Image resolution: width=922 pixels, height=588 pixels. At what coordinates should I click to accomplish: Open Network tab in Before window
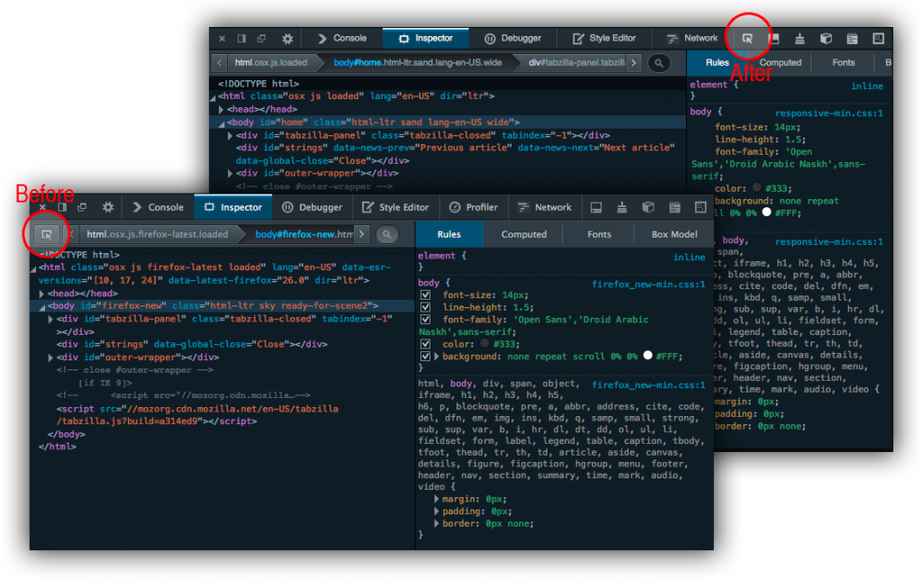[x=545, y=208]
